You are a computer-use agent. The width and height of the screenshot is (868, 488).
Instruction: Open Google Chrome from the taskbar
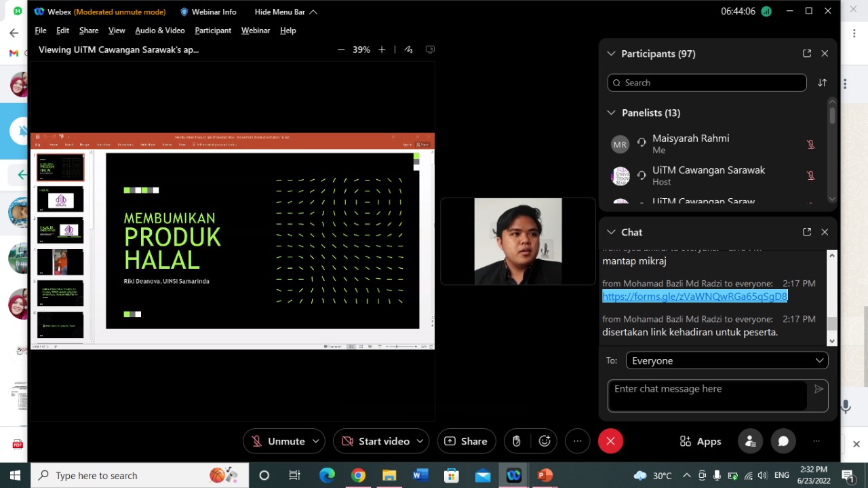click(358, 475)
